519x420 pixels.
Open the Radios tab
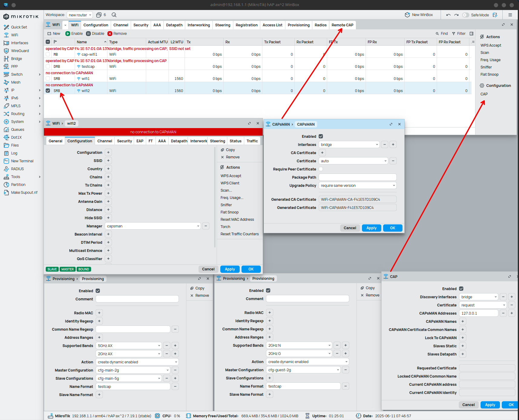320,25
